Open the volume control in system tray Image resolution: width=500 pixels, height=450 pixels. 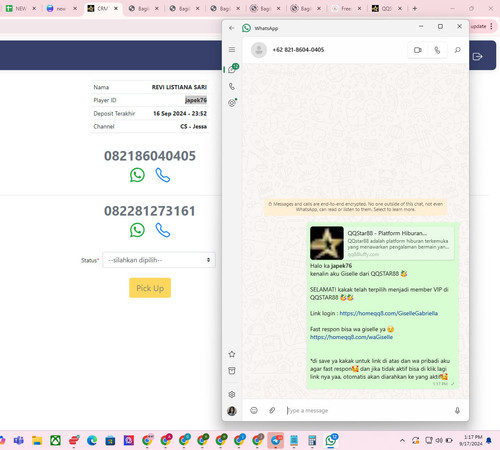439,441
